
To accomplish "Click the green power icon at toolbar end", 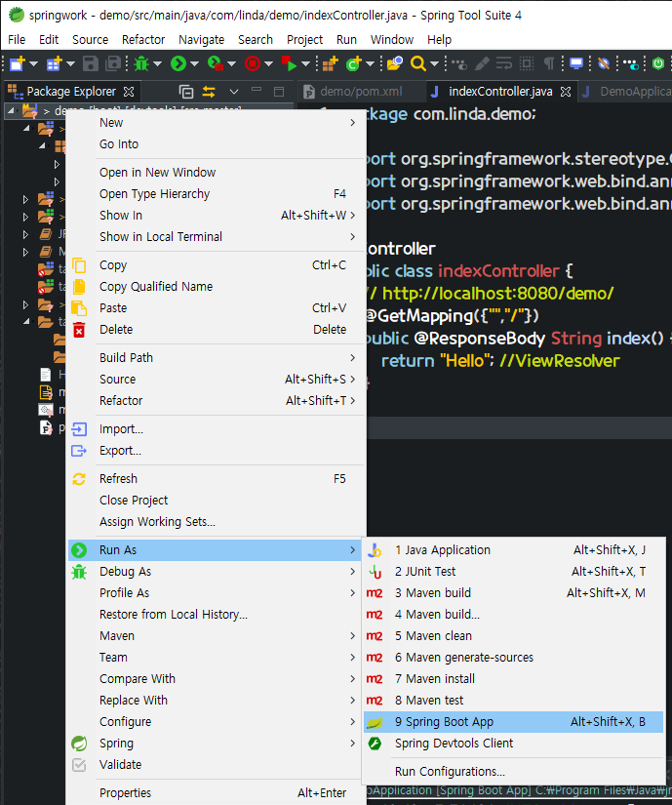I will click(x=658, y=63).
